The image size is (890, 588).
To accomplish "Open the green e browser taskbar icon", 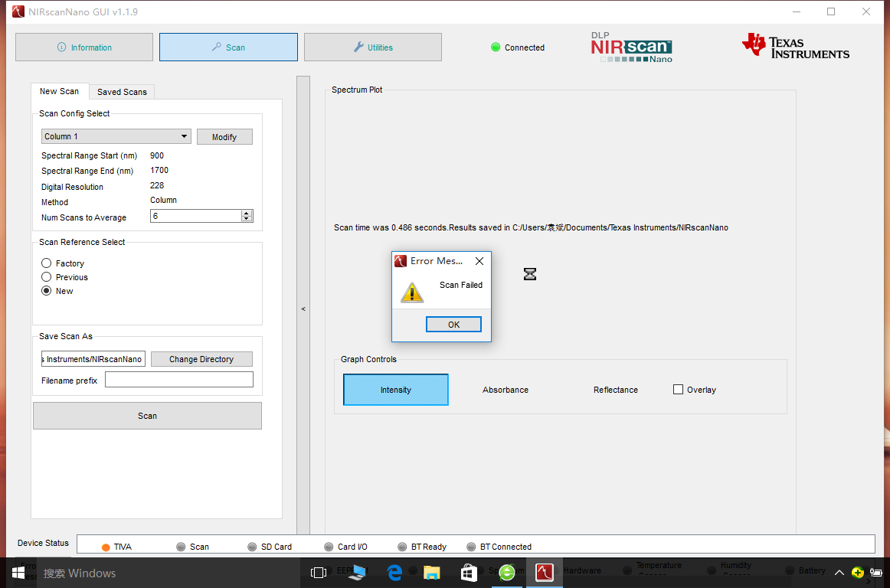I will point(506,573).
